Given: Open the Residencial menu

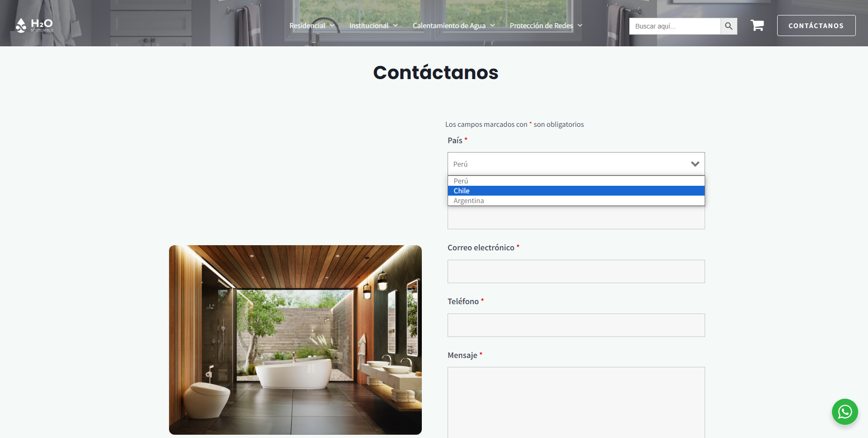Looking at the screenshot, I should tap(307, 26).
